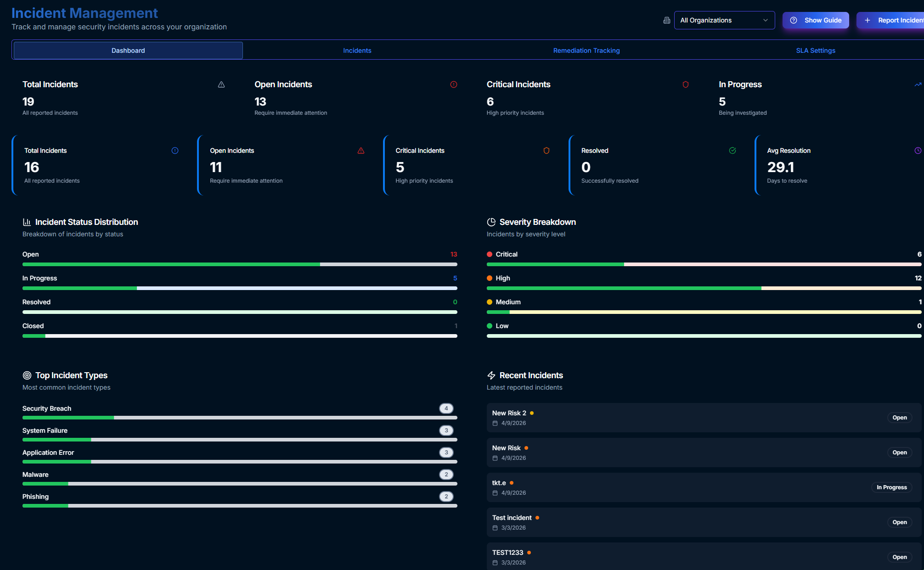Click the calendar icon under New Risk 2
The height and width of the screenshot is (570, 924).
(x=495, y=423)
